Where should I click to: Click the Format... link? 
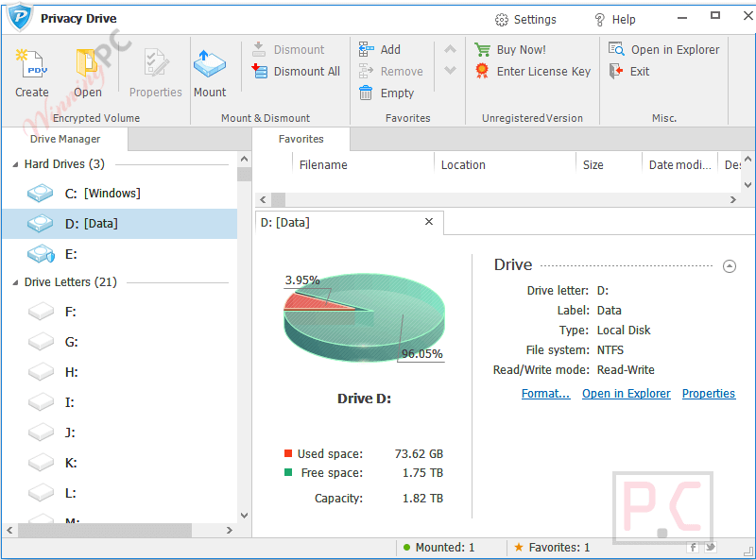click(x=546, y=394)
